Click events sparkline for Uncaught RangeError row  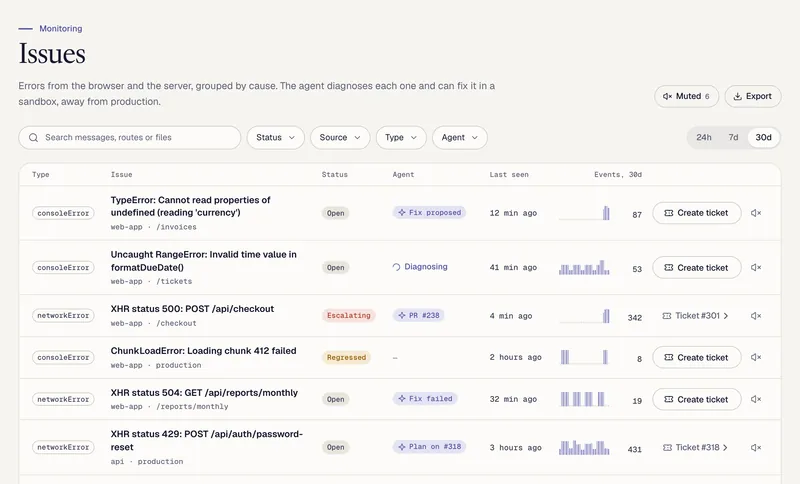(584, 268)
